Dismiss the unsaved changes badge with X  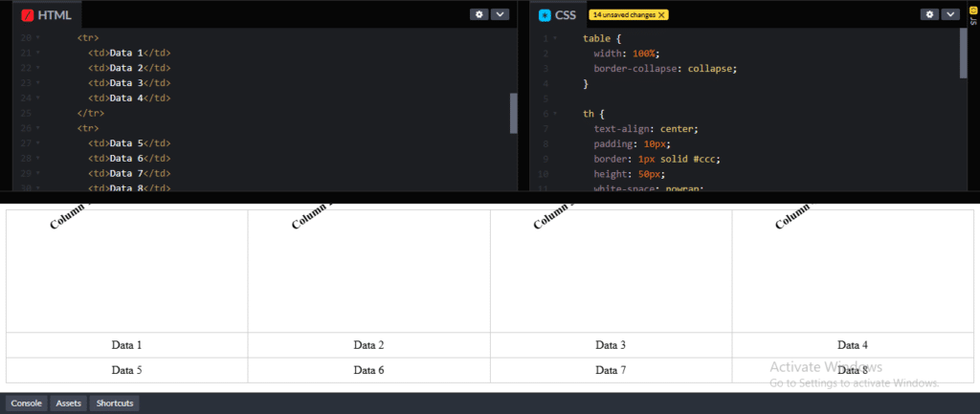click(x=661, y=15)
